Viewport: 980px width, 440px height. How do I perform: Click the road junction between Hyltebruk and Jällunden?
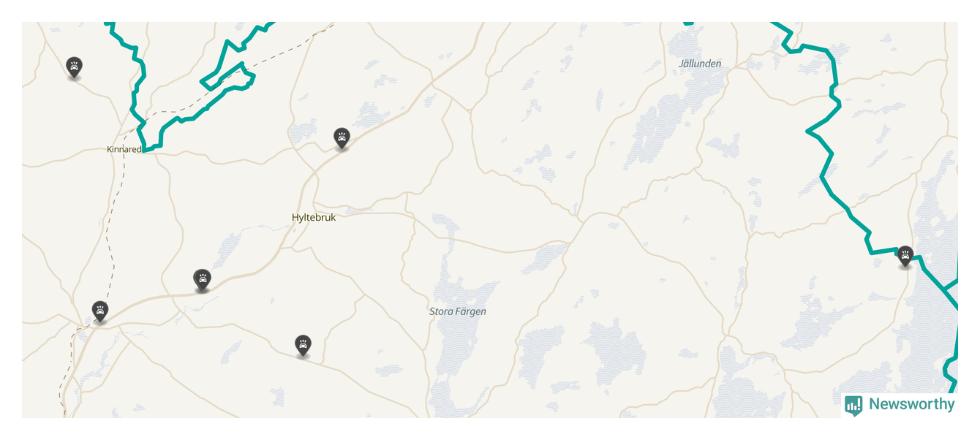pos(581,217)
